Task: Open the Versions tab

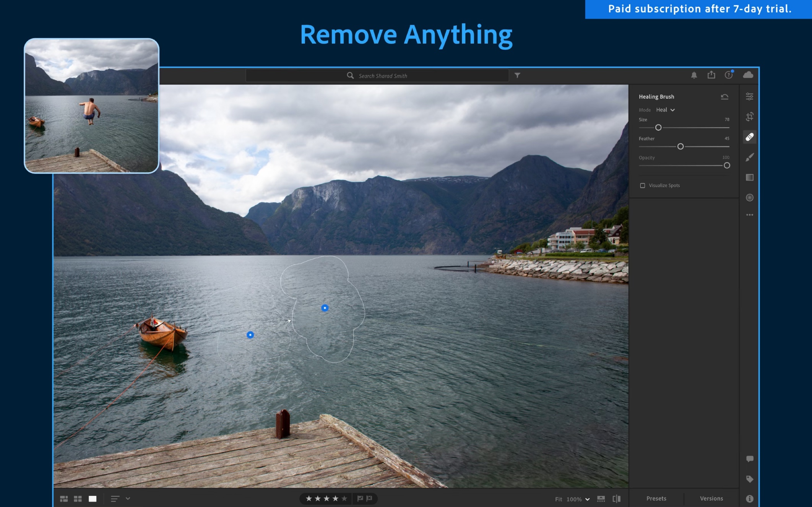Action: point(711,499)
